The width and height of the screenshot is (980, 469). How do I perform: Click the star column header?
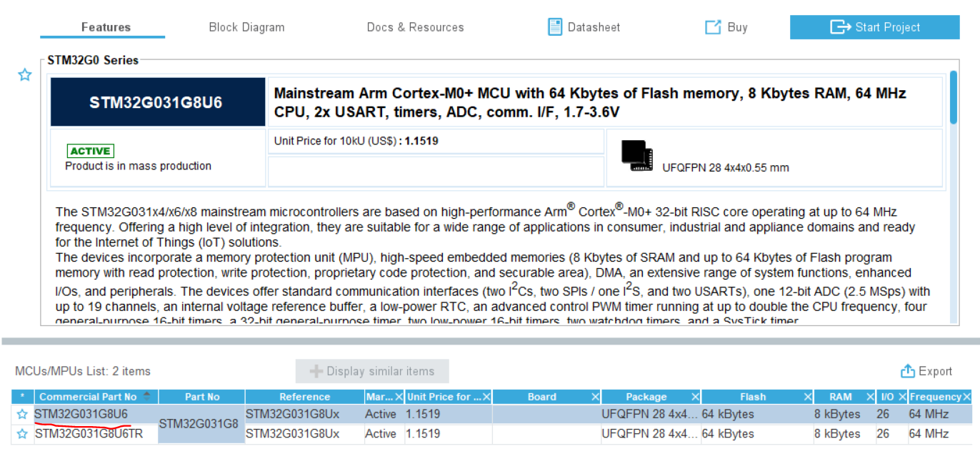click(x=22, y=397)
